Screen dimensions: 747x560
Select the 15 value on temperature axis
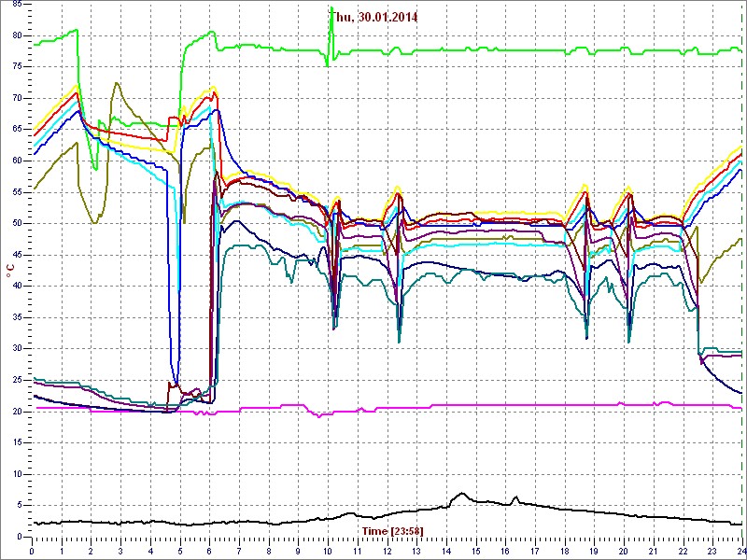(16, 442)
